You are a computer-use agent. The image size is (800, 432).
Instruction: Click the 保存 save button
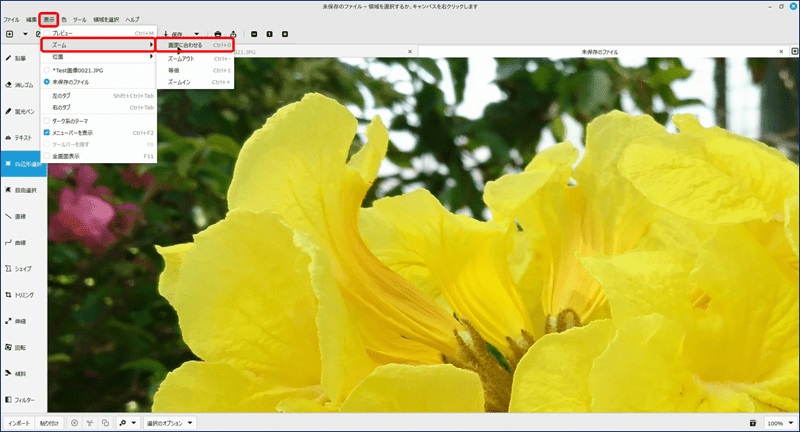[173, 34]
